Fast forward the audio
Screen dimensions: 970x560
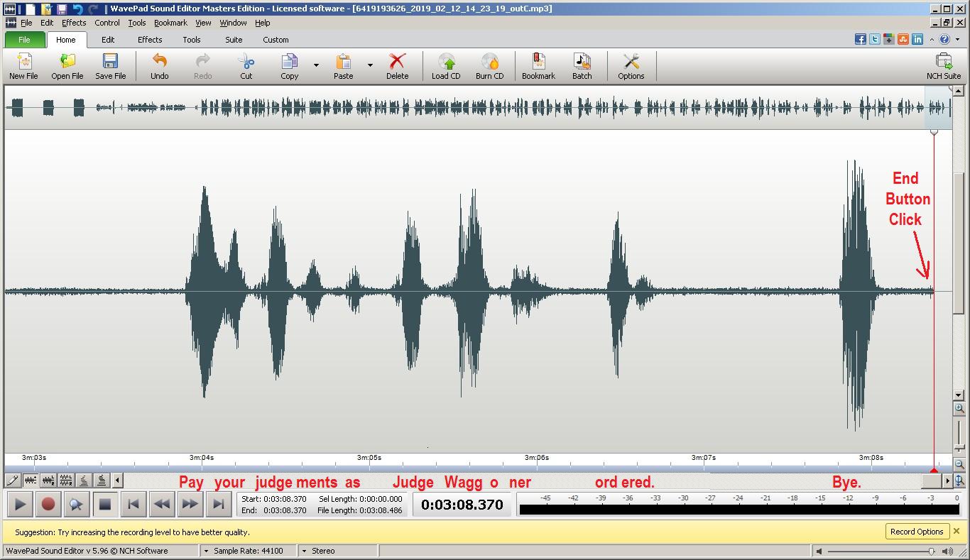click(190, 505)
